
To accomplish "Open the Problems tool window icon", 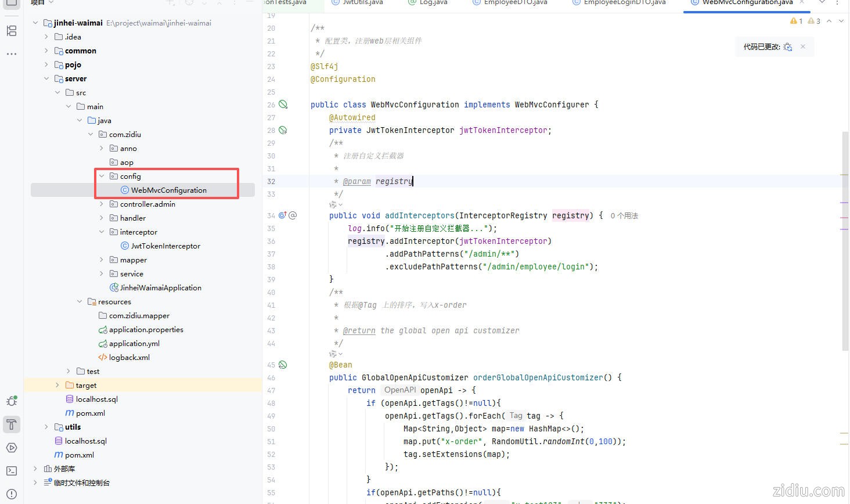I will [x=12, y=494].
